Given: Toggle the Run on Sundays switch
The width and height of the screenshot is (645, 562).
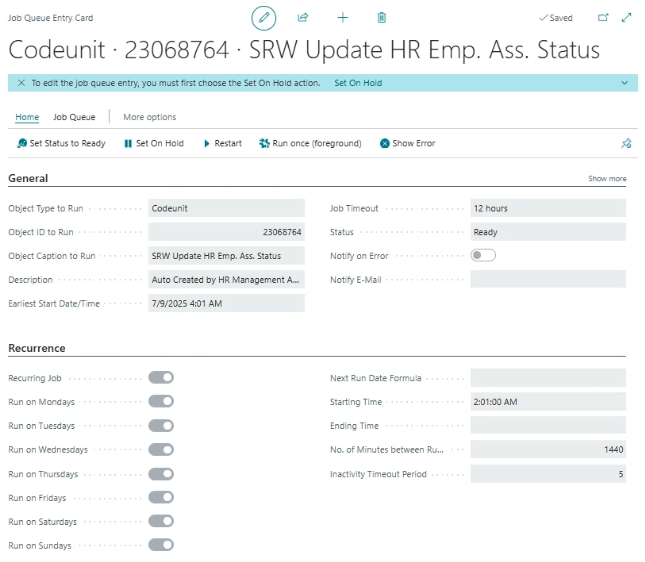Looking at the screenshot, I should [161, 545].
